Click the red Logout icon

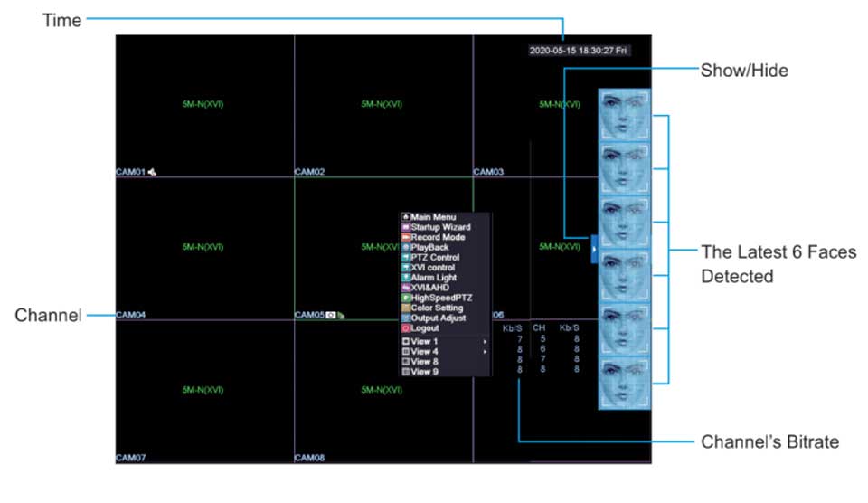406,328
